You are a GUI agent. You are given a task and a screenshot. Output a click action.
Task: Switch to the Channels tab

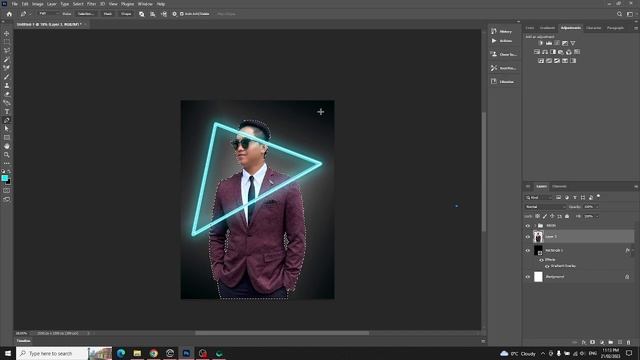[x=559, y=187]
